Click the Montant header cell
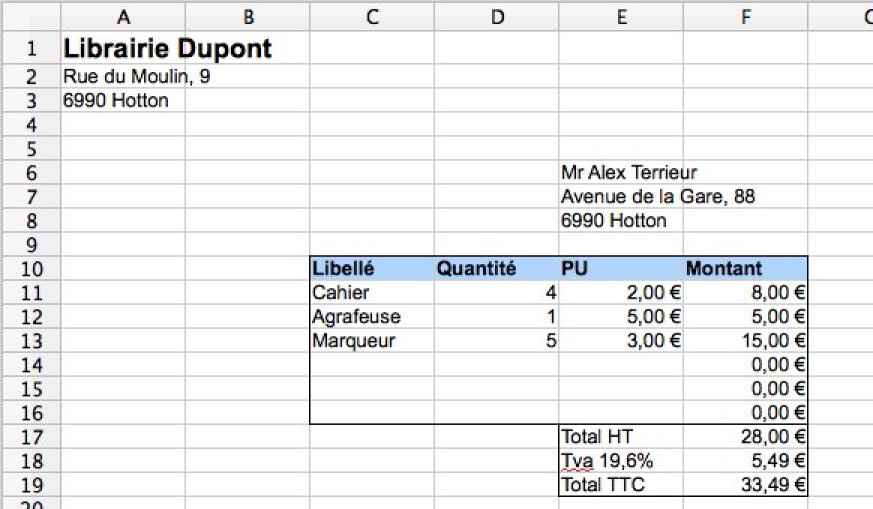The width and height of the screenshot is (873, 509). (x=746, y=268)
